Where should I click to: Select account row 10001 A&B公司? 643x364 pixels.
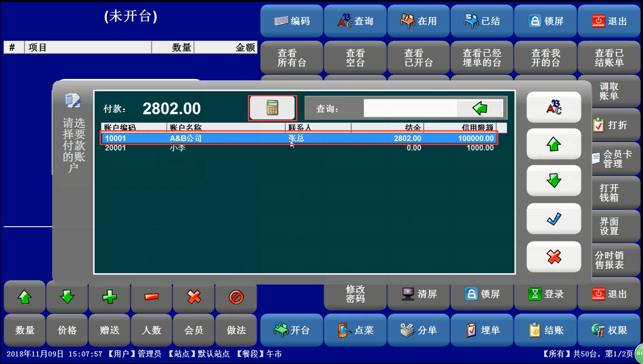(299, 138)
